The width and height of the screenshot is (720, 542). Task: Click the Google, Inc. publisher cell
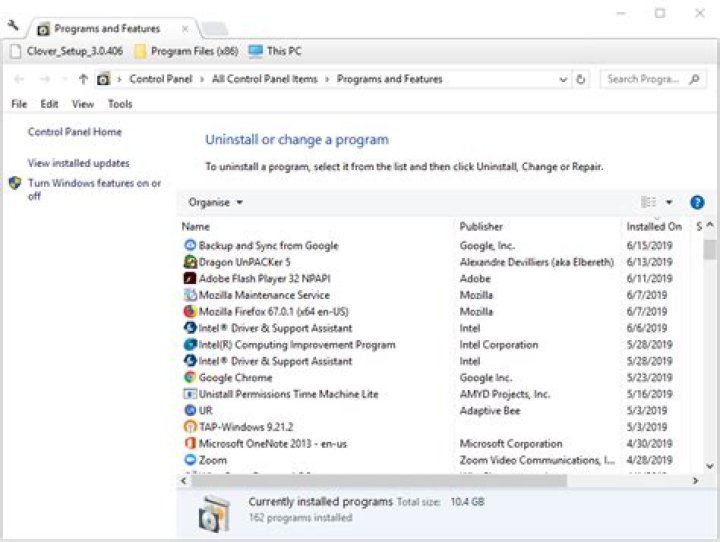click(x=487, y=246)
